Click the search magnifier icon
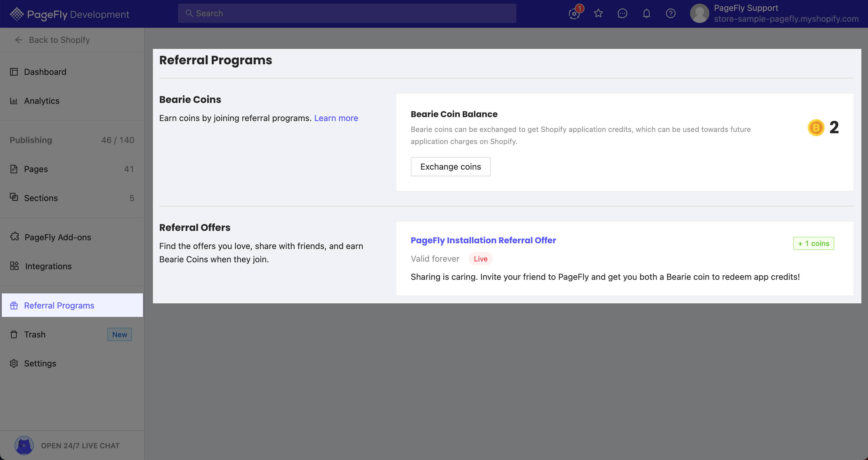Screen dimensions: 868x460 click(x=189, y=13)
